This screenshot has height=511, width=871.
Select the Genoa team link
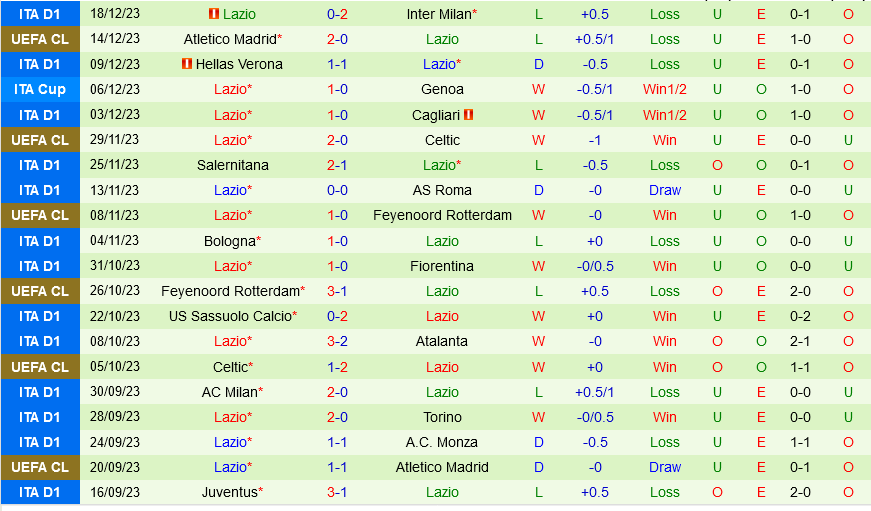(x=442, y=89)
